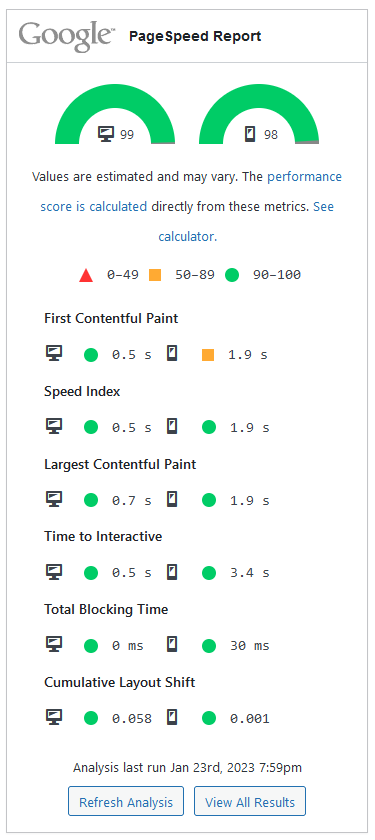
Task: Open the 'performance score is calculated' link
Action: pos(191,191)
